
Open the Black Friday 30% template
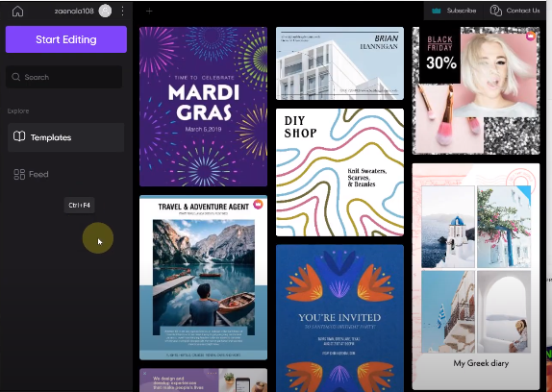(476, 90)
